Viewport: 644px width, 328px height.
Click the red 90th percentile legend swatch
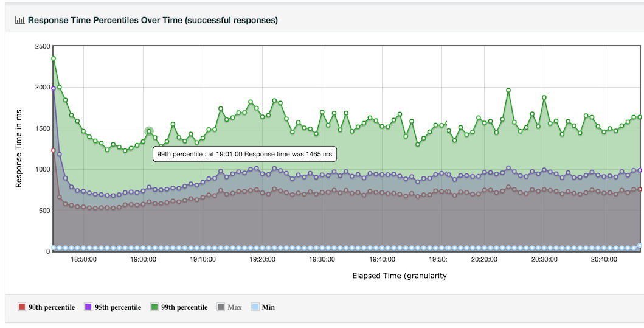click(x=22, y=307)
